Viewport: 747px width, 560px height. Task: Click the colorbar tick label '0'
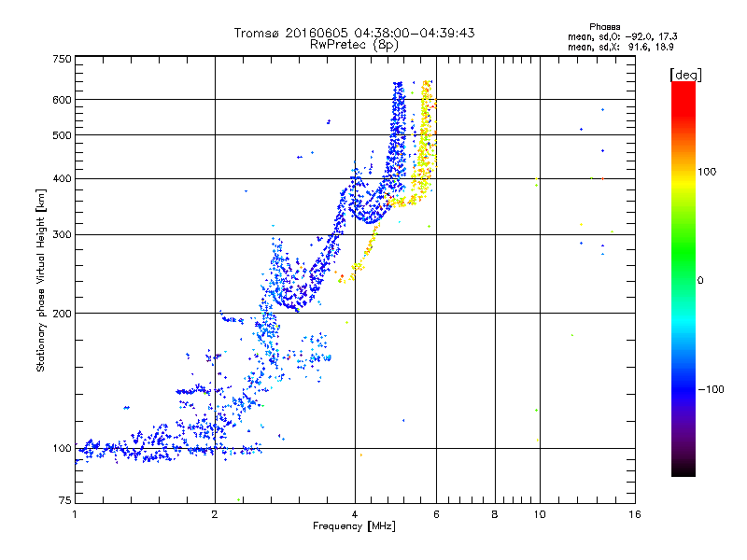click(x=700, y=281)
